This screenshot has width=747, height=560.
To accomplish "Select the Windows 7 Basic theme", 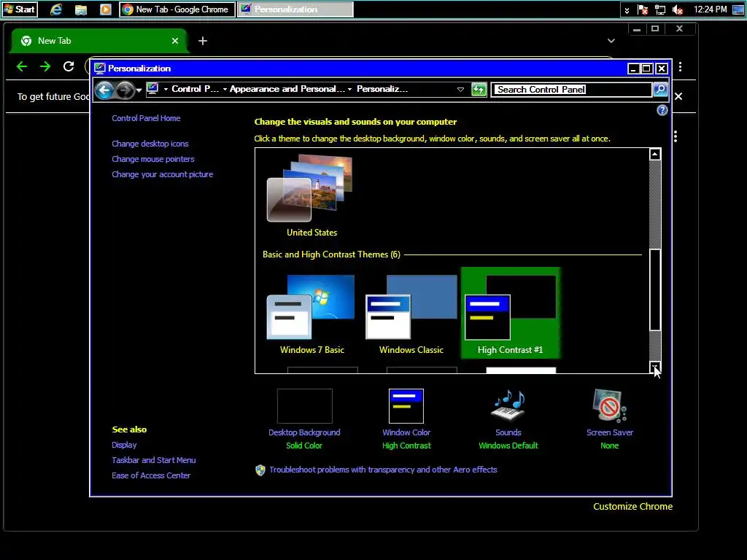I will pyautogui.click(x=311, y=314).
